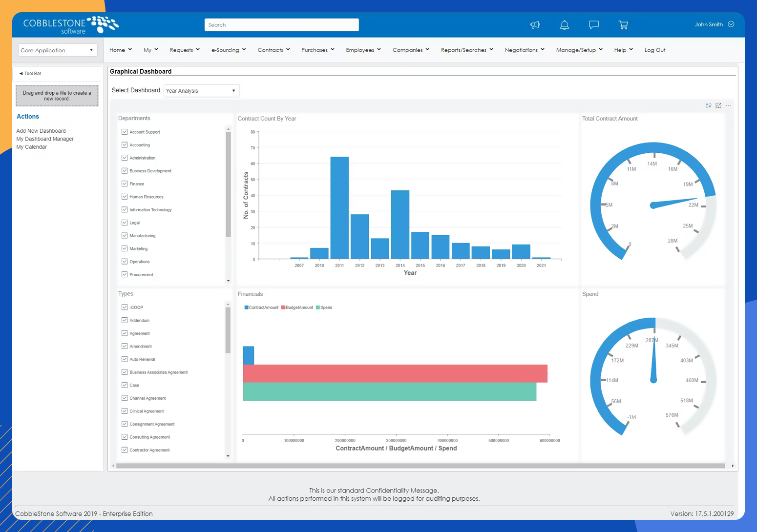Toggle the Human Resources department checkbox
Viewport: 757px width, 532px height.
[125, 196]
